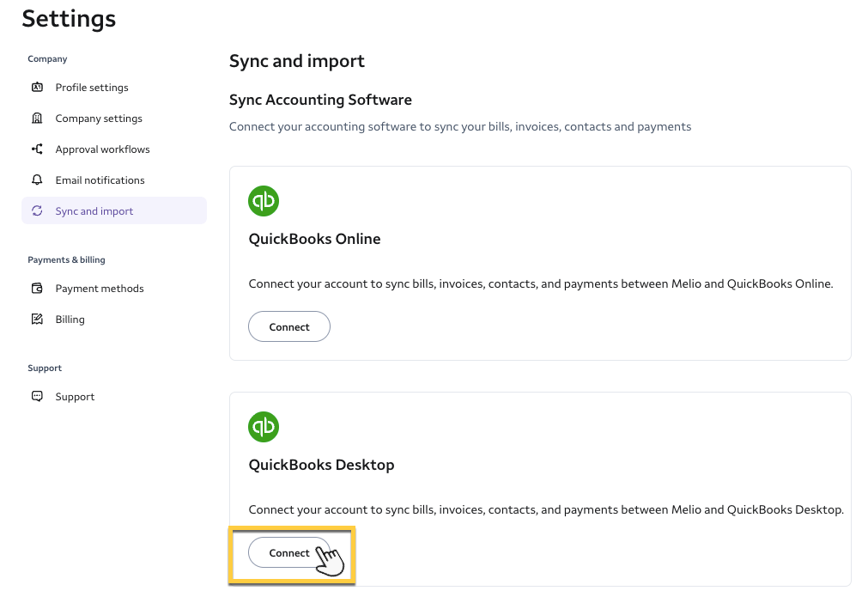Navigate to Payment methods text label
This screenshot has height=603, width=868.
point(100,289)
